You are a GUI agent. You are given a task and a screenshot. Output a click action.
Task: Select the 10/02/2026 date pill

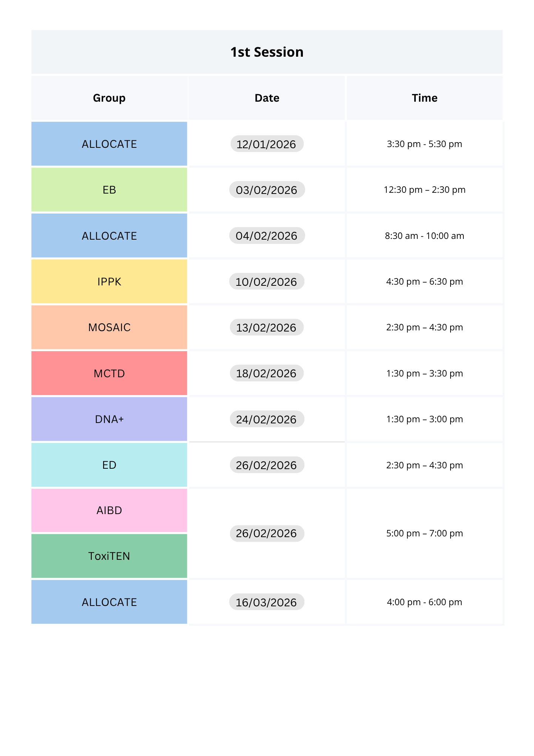pos(267,282)
